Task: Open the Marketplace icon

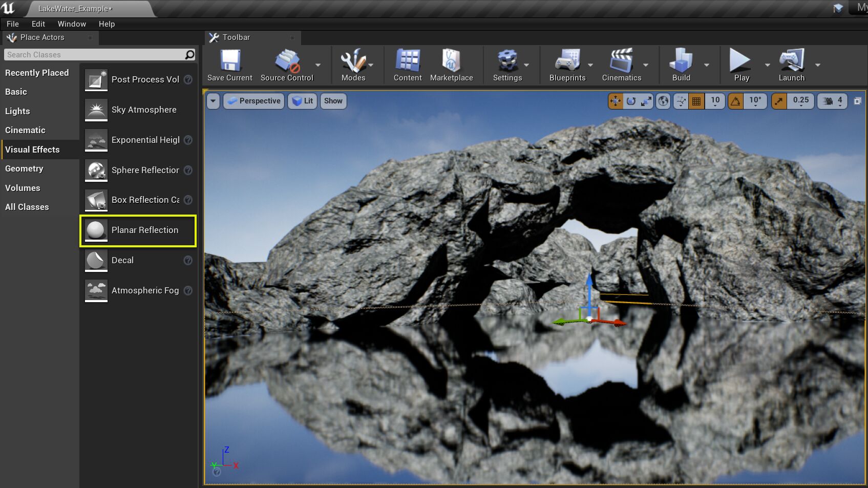Action: coord(451,64)
